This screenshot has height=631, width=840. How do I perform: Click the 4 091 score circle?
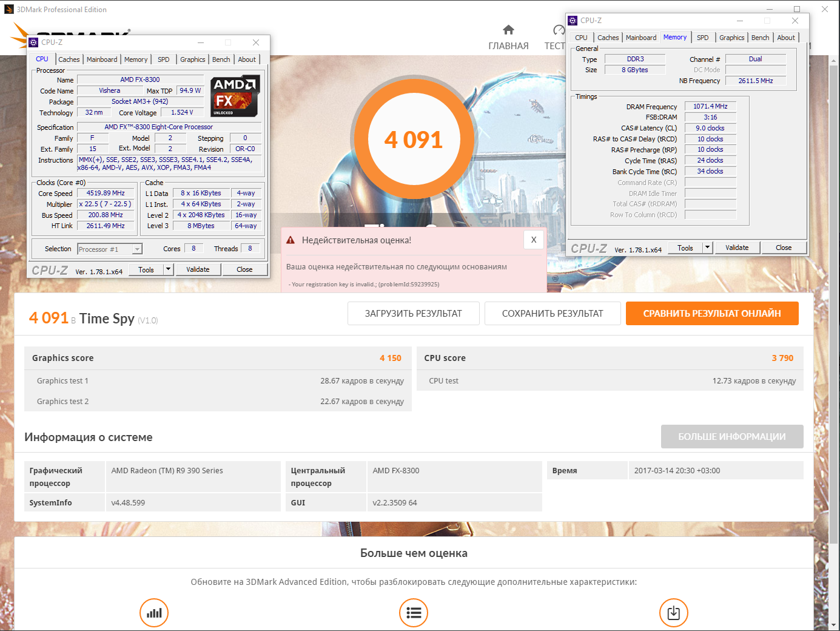[x=414, y=140]
